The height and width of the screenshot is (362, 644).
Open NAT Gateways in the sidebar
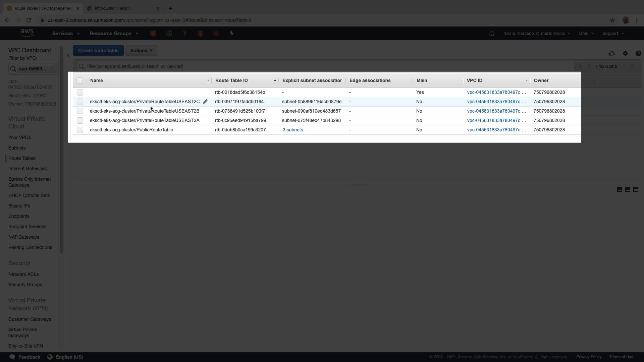click(x=24, y=237)
